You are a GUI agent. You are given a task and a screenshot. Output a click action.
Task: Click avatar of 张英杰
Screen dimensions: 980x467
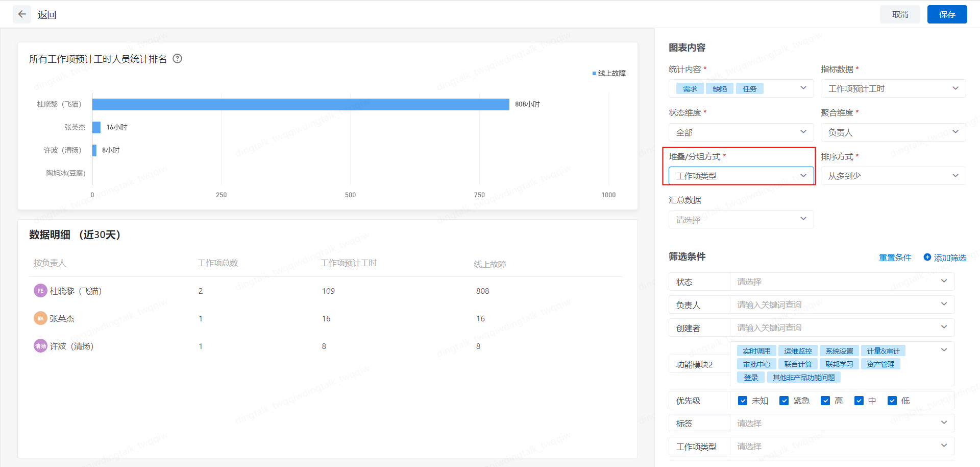point(40,318)
